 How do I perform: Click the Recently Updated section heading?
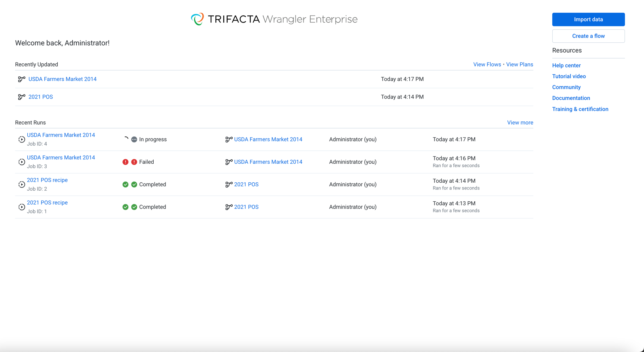pyautogui.click(x=36, y=64)
